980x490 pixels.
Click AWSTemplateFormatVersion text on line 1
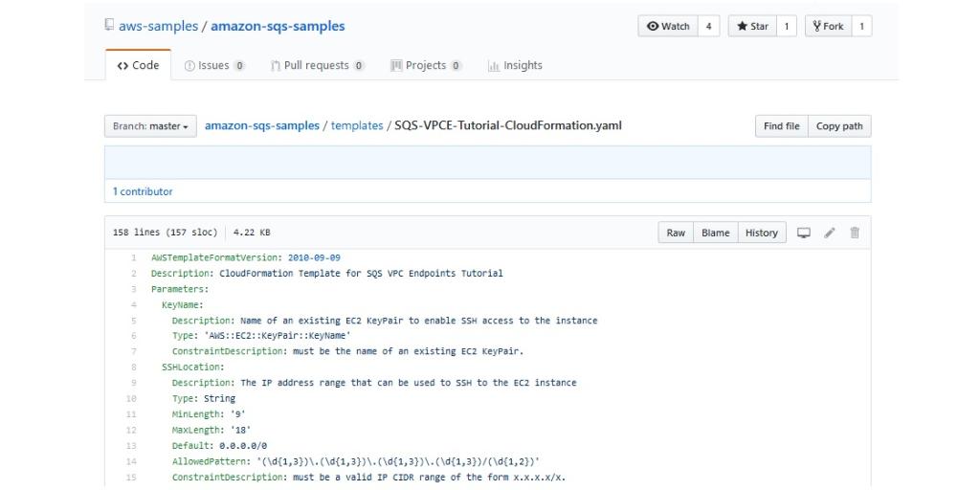(x=217, y=258)
